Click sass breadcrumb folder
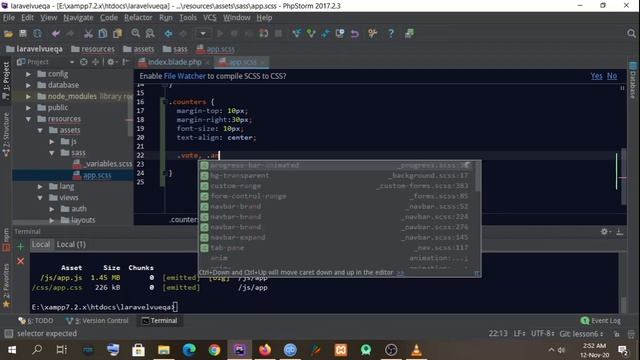Image resolution: width=640 pixels, height=360 pixels. click(175, 49)
